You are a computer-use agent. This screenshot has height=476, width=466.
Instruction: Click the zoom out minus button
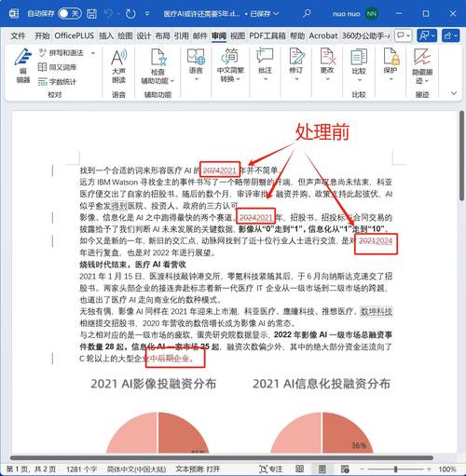[x=362, y=469]
